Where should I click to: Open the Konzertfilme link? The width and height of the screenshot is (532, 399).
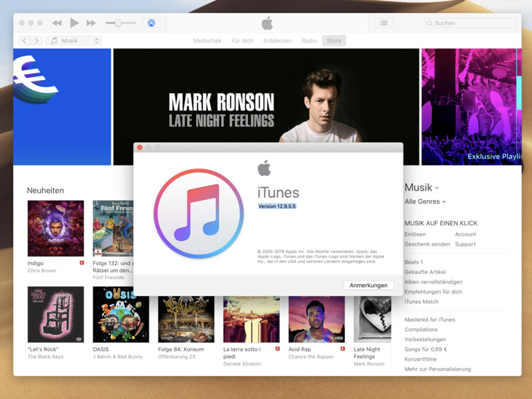click(420, 359)
